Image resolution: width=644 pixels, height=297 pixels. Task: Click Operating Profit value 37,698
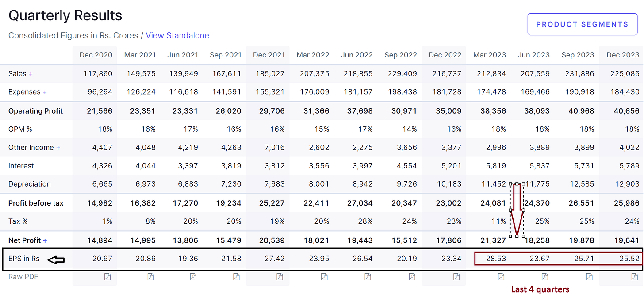[360, 111]
